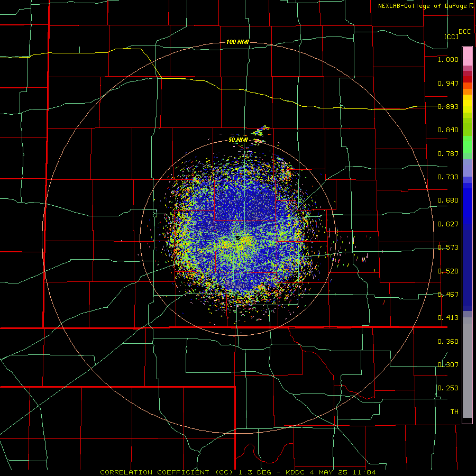Viewport: 476px width, 476px height.
Task: Select the 0.627 color scale value
Action: [448, 224]
